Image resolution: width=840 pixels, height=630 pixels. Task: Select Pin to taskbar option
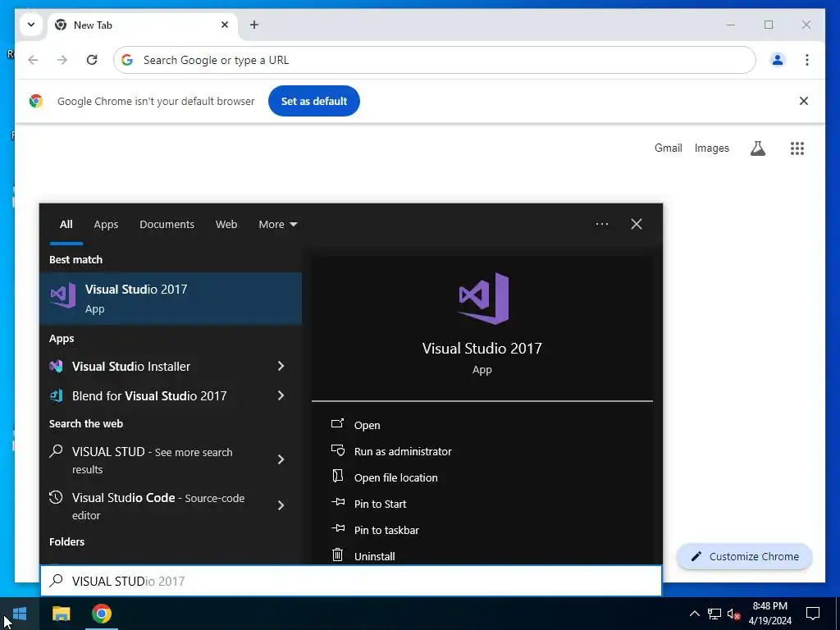(386, 531)
